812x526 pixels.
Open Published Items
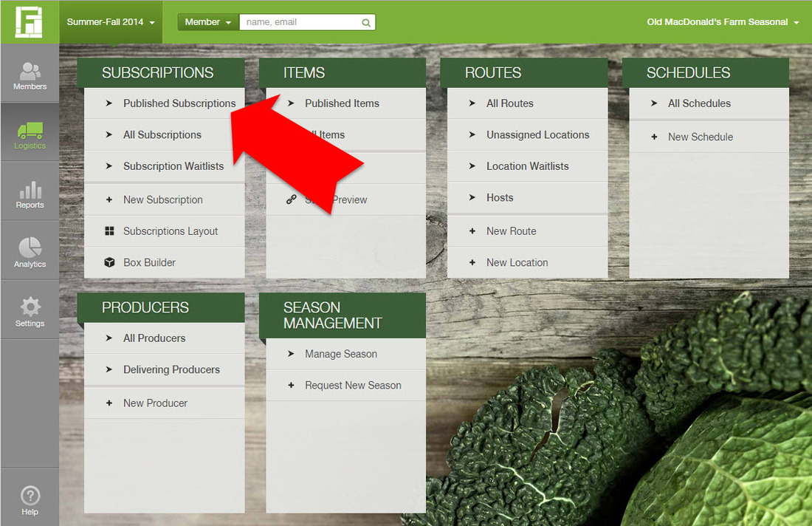[x=346, y=103]
